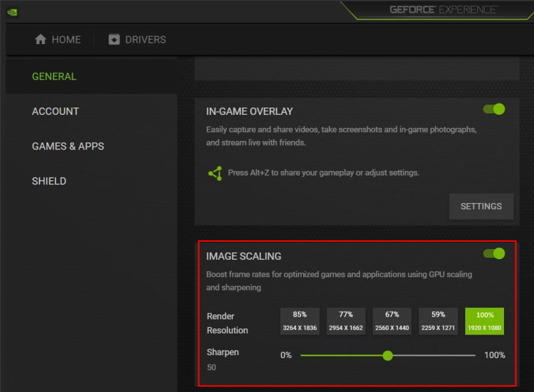Click the 100% label of Sharpen slider
The height and width of the screenshot is (392, 534).
click(495, 355)
